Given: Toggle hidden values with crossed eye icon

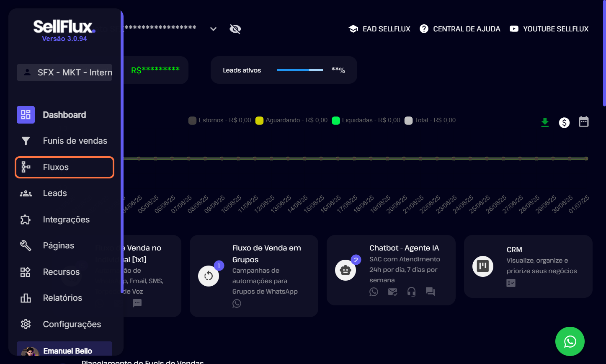Looking at the screenshot, I should [235, 29].
